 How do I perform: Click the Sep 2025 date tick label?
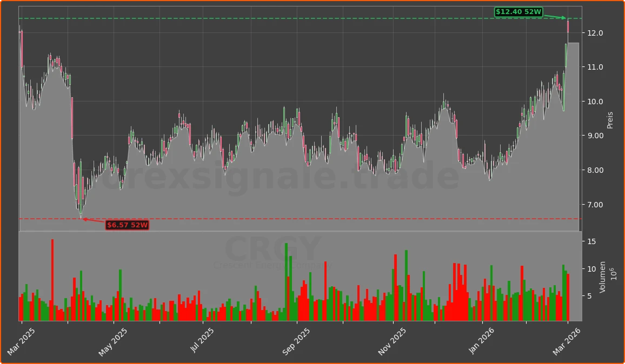tap(295, 341)
